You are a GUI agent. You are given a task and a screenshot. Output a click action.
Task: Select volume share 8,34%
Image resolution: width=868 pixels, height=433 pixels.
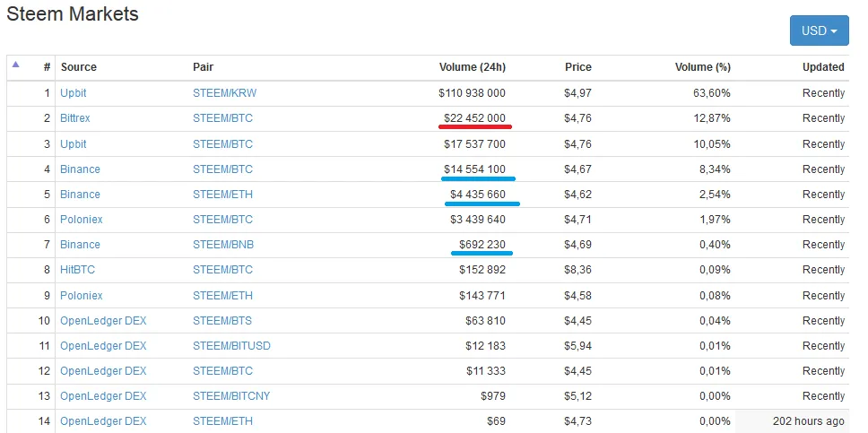(715, 169)
